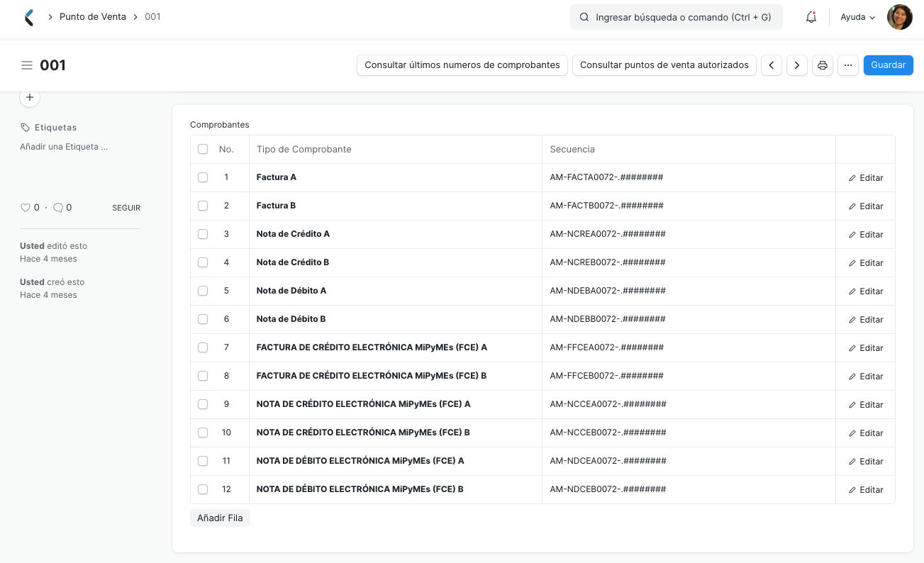Check row 3 Nota de Crédito A

203,234
